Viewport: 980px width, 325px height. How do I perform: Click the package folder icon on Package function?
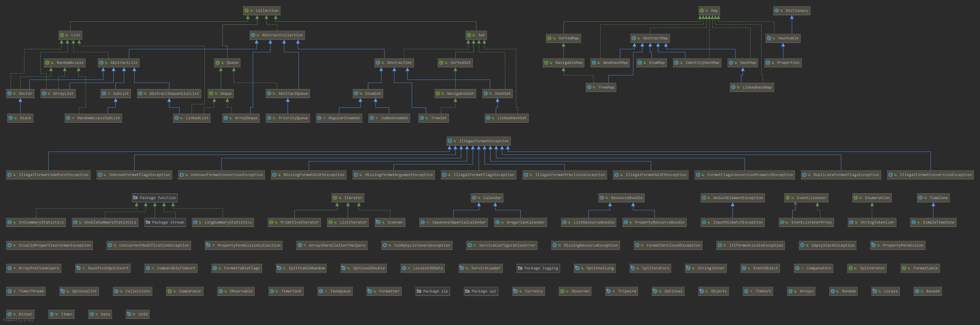pyautogui.click(x=135, y=198)
